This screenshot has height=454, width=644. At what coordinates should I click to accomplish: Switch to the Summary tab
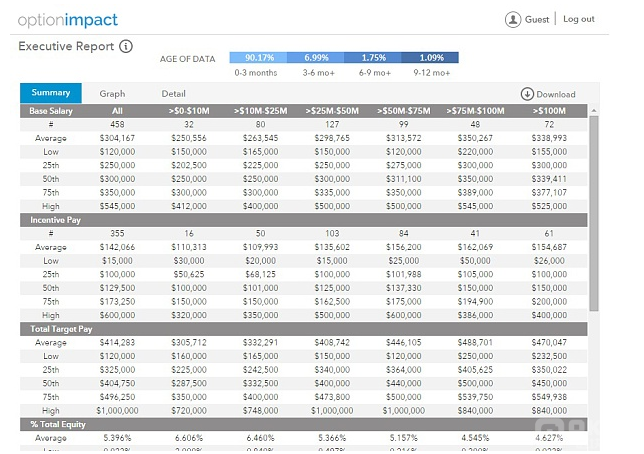pos(50,93)
